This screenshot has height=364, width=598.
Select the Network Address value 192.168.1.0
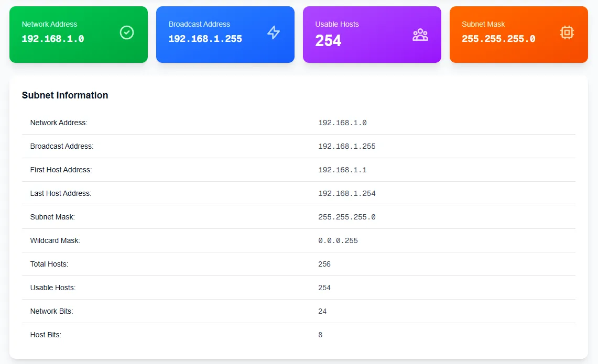[342, 123]
